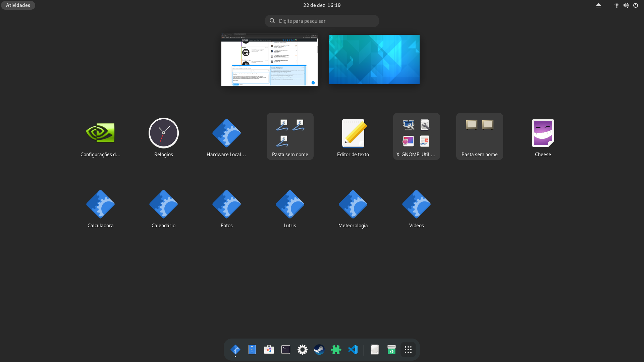Open the system menu power icon
Screen dimensions: 644x362
(636, 5)
